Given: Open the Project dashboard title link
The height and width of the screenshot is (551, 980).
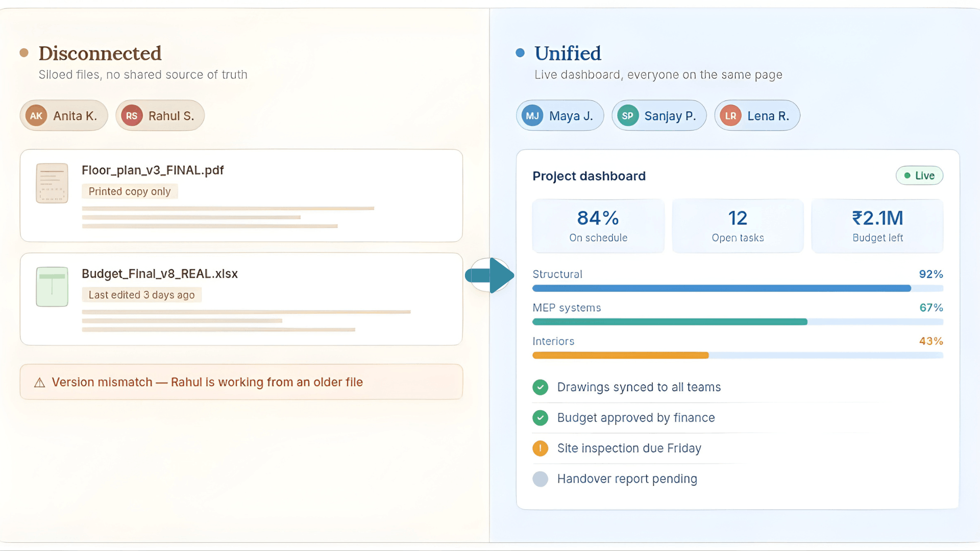Looking at the screenshot, I should [x=589, y=176].
